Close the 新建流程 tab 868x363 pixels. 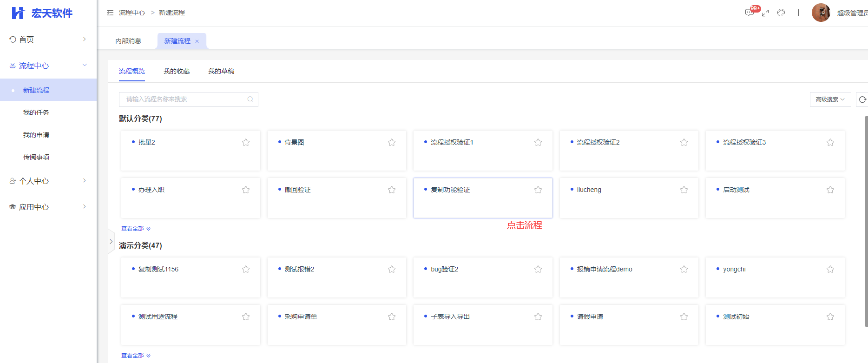tap(197, 41)
